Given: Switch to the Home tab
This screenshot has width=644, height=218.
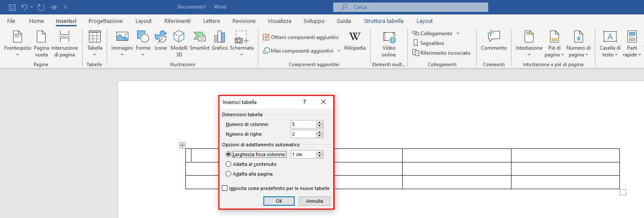Looking at the screenshot, I should pos(36,21).
